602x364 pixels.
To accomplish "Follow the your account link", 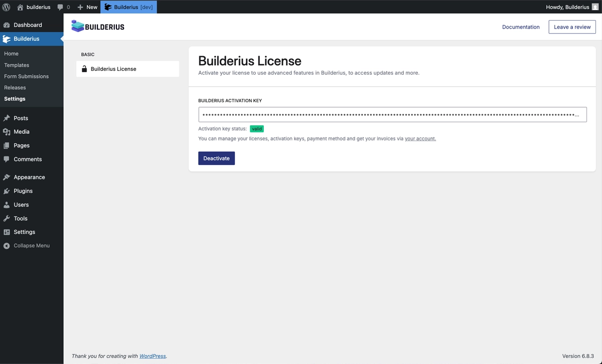I will [420, 138].
